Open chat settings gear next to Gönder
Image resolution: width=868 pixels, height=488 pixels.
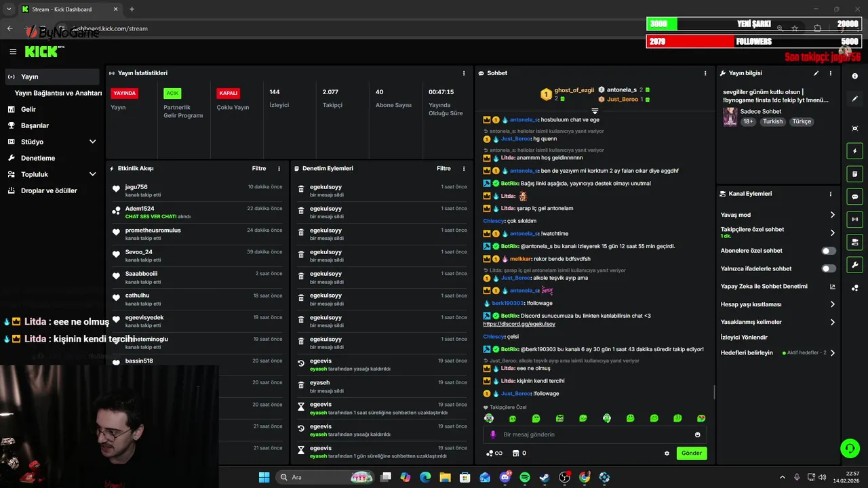pos(667,453)
